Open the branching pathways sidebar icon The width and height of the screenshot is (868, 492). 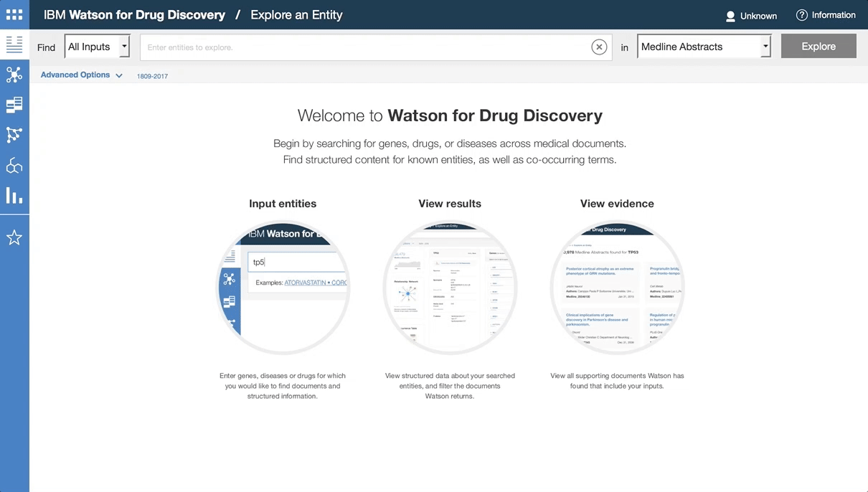14,135
